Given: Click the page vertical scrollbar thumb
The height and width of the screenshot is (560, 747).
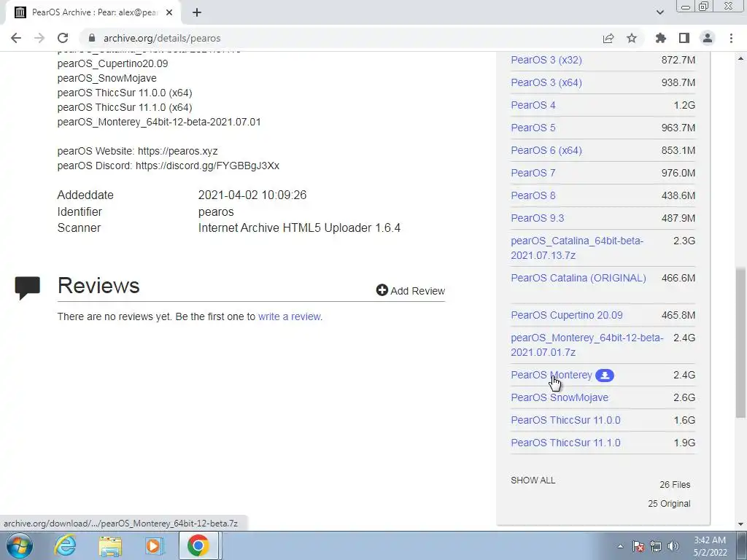Looking at the screenshot, I should point(740,343).
